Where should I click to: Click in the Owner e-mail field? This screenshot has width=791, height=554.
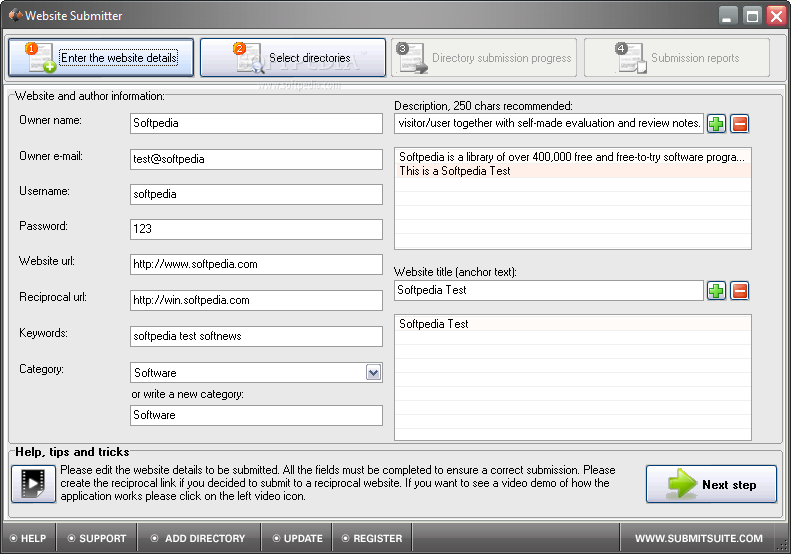point(256,159)
